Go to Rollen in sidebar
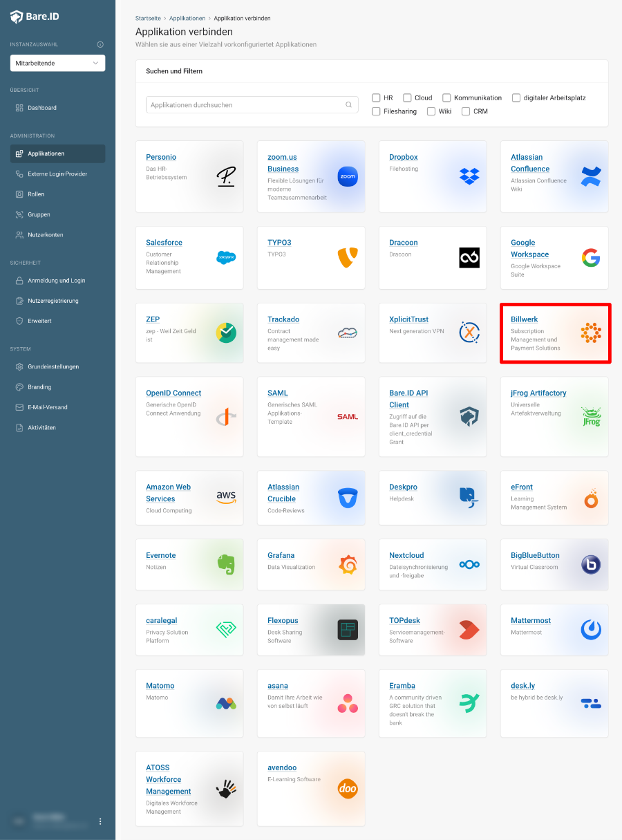622x840 pixels. coord(57,194)
